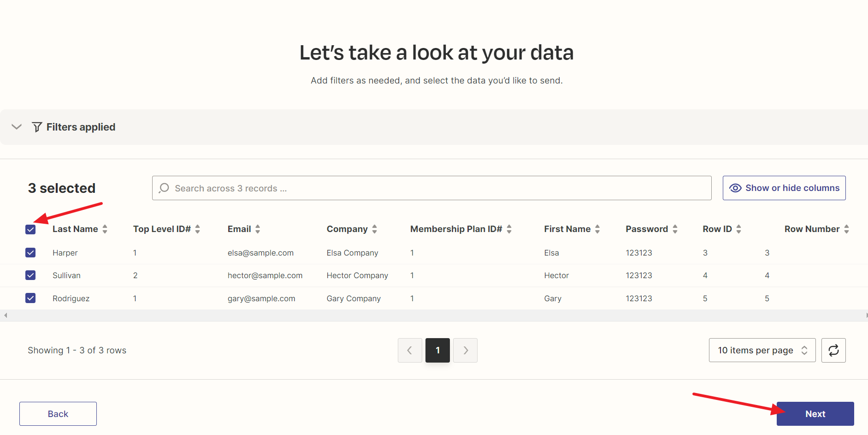Viewport: 868px width, 435px height.
Task: Click the Harper last name cell
Action: (x=65, y=253)
